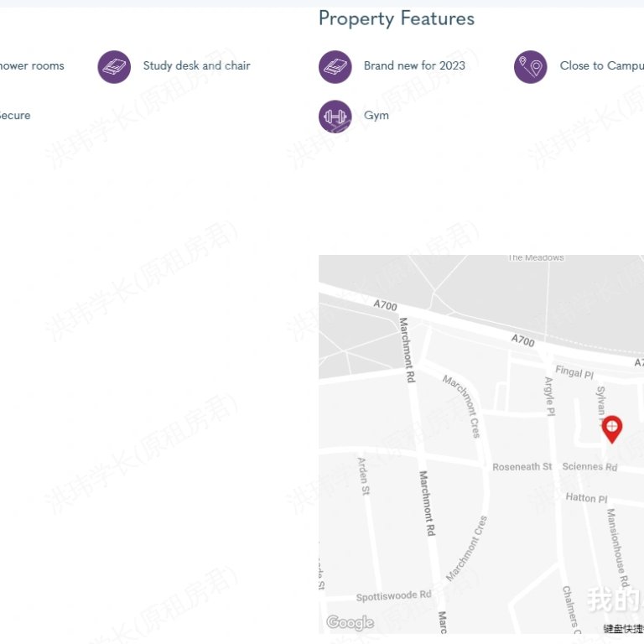Click the Property Features heading
Viewport: 644px width, 644px height.
tap(397, 18)
